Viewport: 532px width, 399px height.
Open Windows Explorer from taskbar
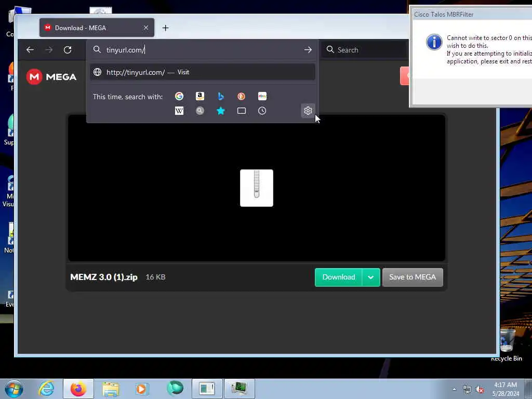pos(111,389)
